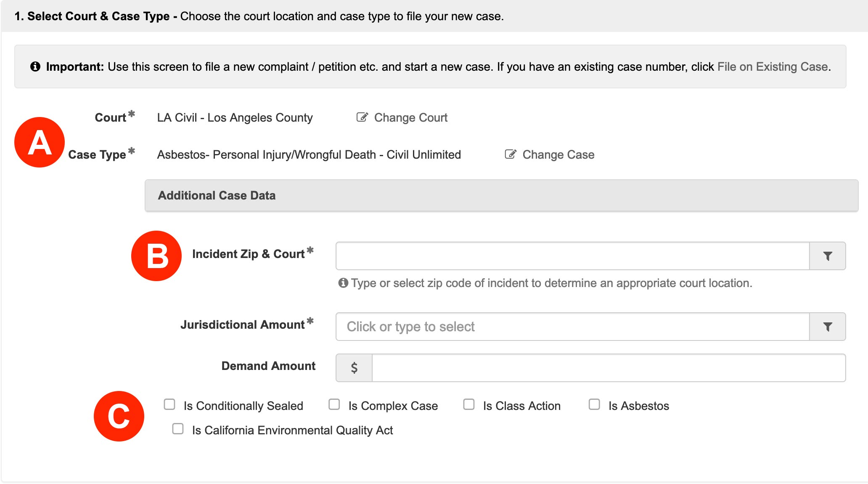
Task: Click the 'Is Asbestos' label text
Action: 638,406
